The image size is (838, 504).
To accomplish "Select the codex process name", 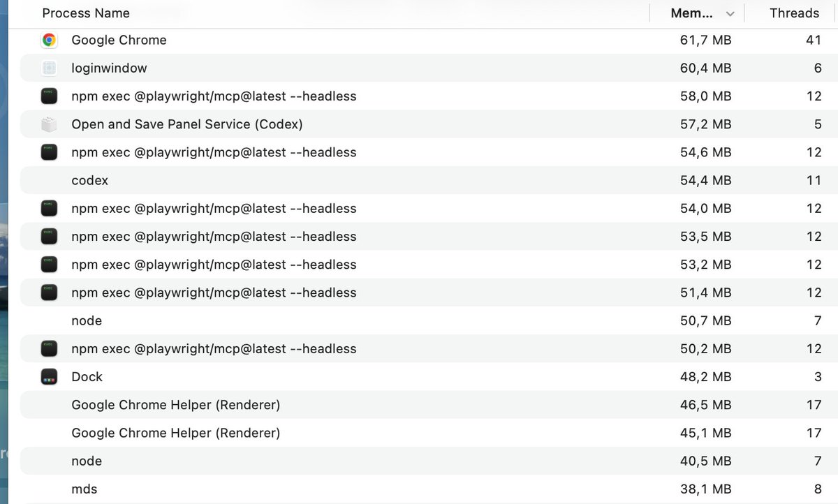I will coord(89,180).
